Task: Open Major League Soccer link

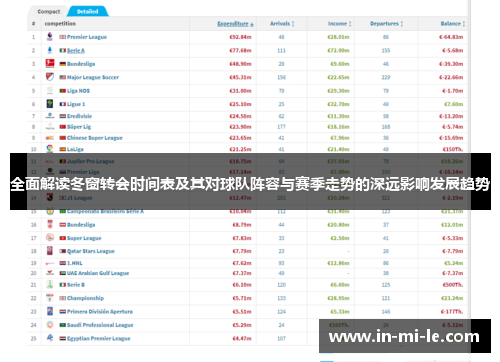Action: 93,77
